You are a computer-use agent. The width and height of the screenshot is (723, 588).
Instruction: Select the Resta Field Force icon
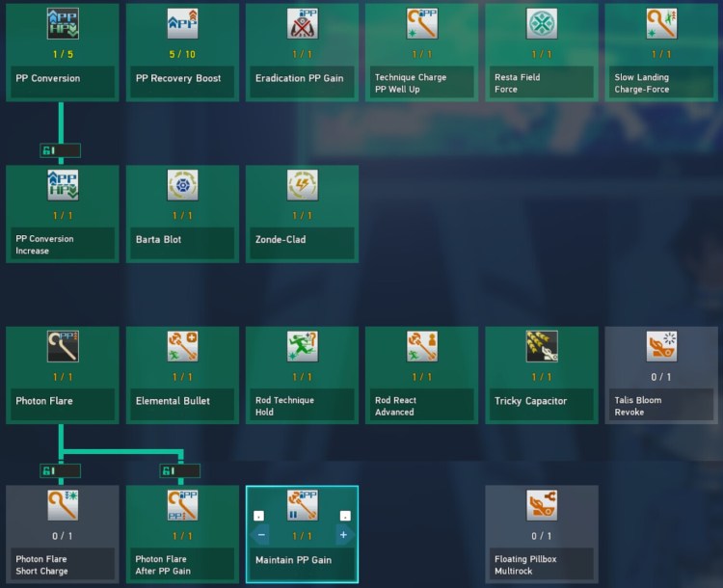click(x=541, y=24)
